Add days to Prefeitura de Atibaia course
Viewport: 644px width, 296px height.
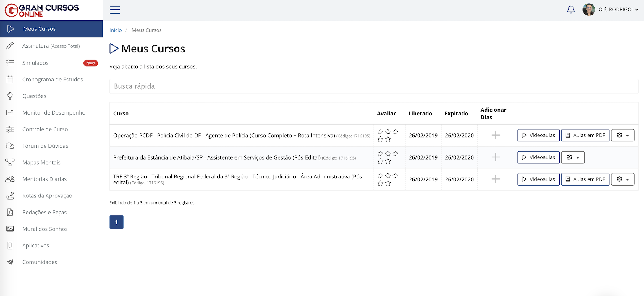pyautogui.click(x=496, y=157)
